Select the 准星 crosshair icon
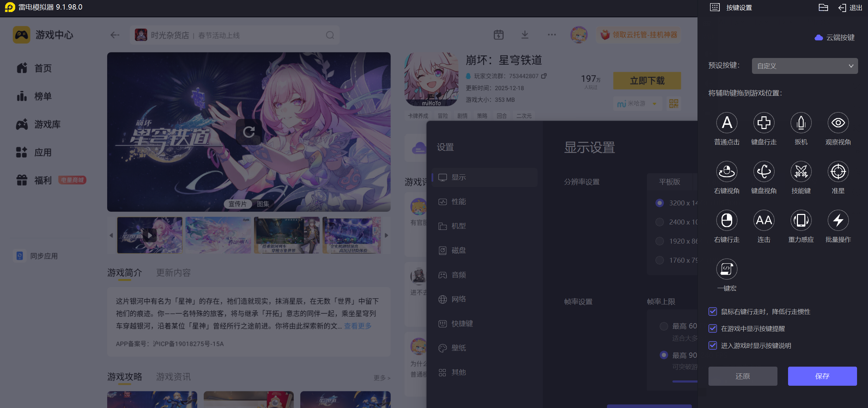The width and height of the screenshot is (868, 408). (838, 172)
